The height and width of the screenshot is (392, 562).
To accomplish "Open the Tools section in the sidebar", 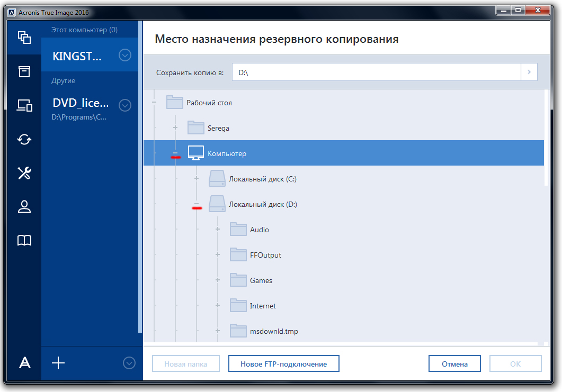I will (x=24, y=173).
